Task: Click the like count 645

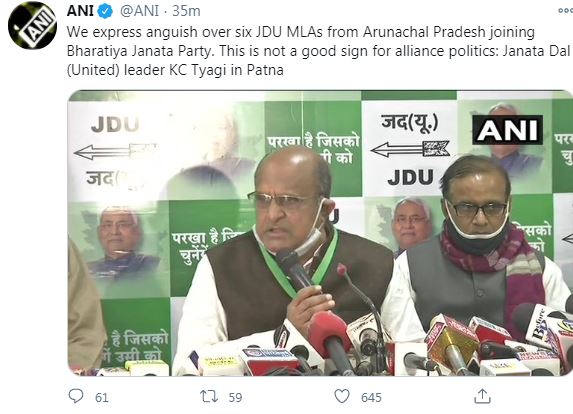Action: [x=371, y=398]
